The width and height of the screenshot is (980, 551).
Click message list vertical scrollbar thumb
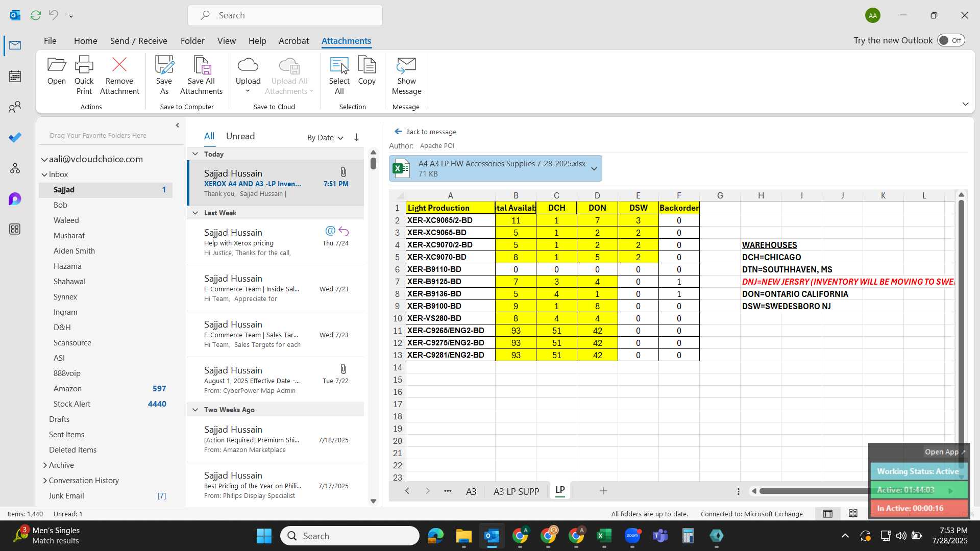(373, 163)
